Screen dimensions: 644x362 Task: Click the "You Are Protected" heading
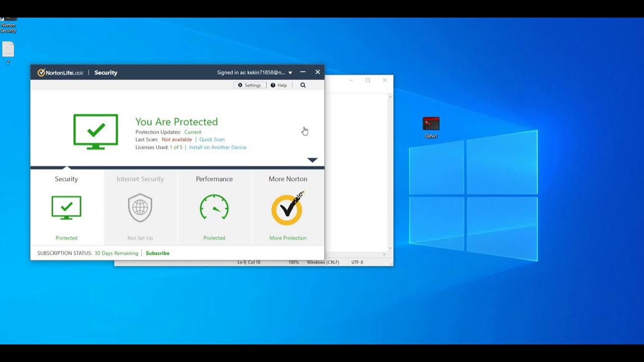pos(177,122)
